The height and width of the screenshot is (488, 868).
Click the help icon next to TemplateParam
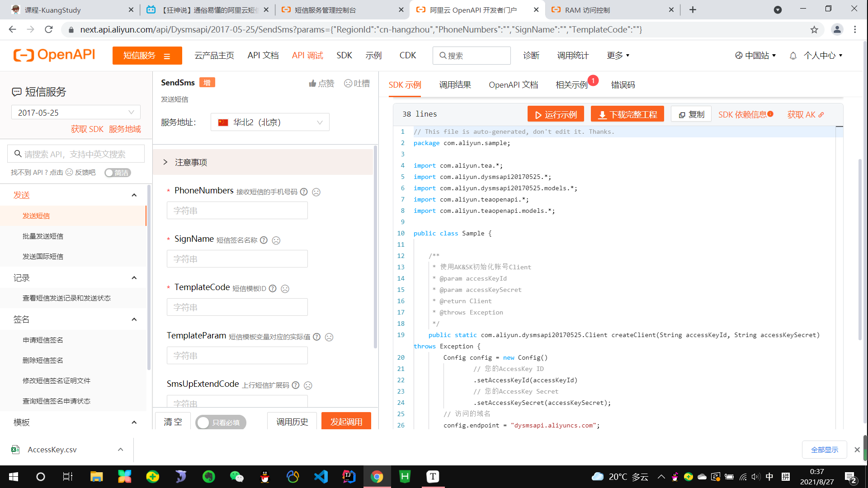(x=317, y=337)
